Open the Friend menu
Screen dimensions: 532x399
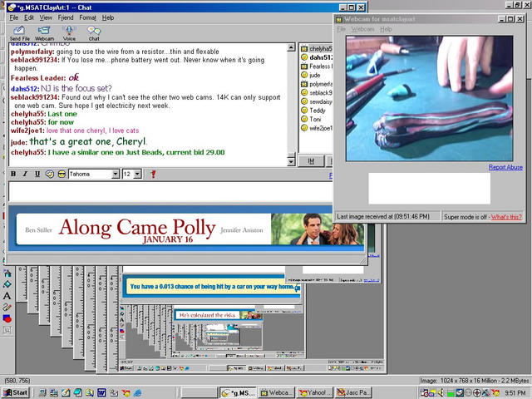tap(66, 17)
